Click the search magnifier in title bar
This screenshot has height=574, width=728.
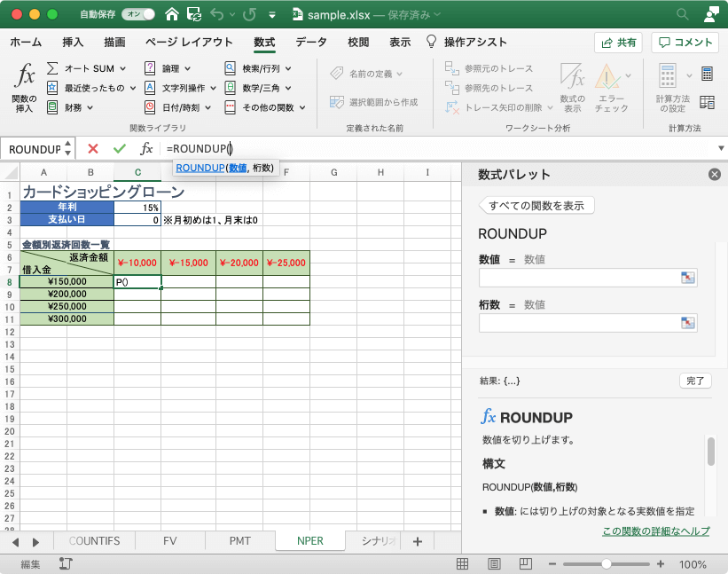(683, 14)
